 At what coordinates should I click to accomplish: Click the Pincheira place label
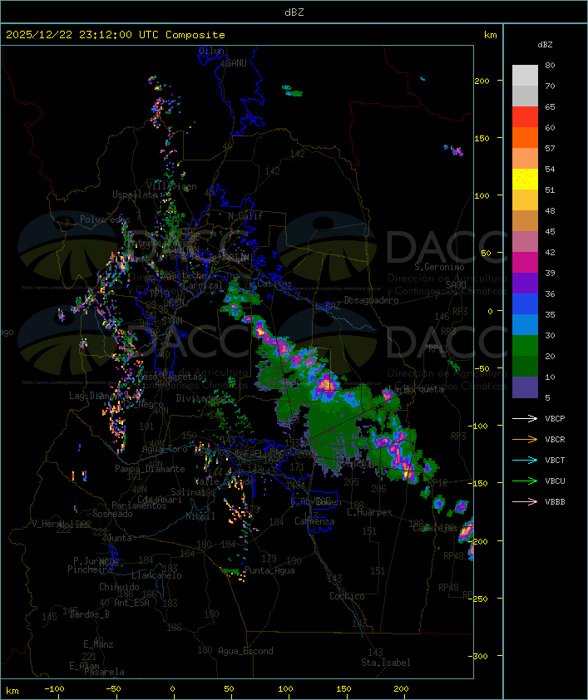[90, 569]
